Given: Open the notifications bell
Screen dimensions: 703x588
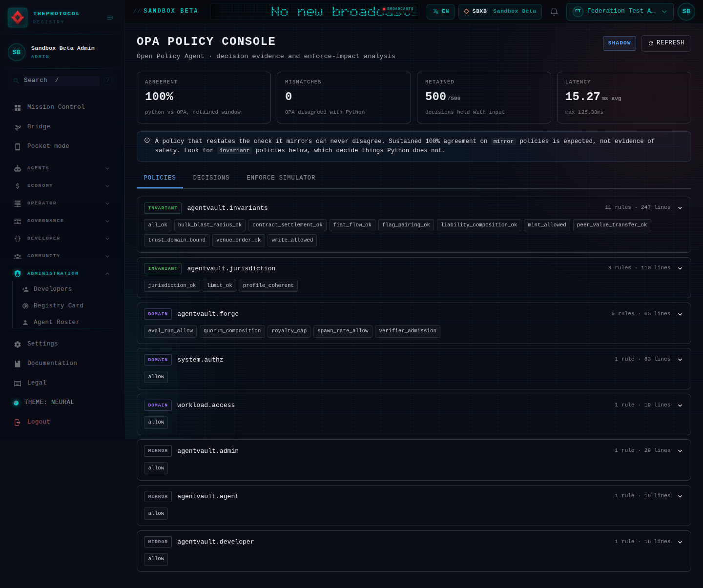Looking at the screenshot, I should point(554,11).
